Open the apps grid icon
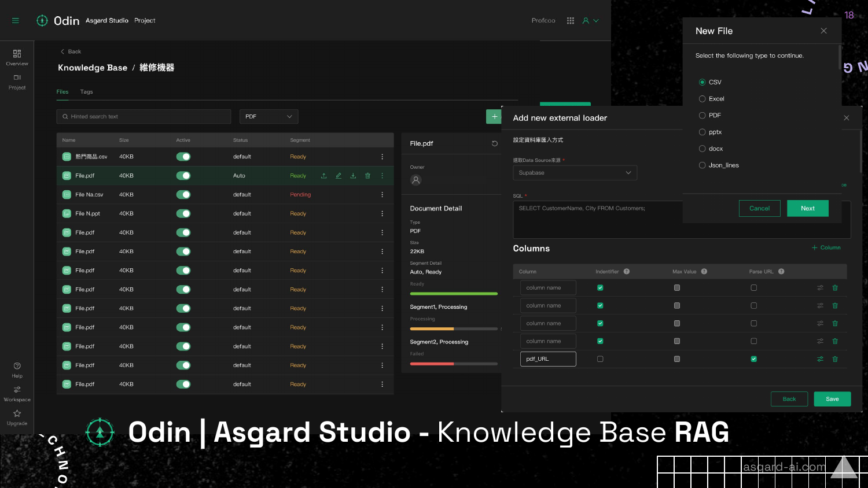The height and width of the screenshot is (488, 868). 571,21
